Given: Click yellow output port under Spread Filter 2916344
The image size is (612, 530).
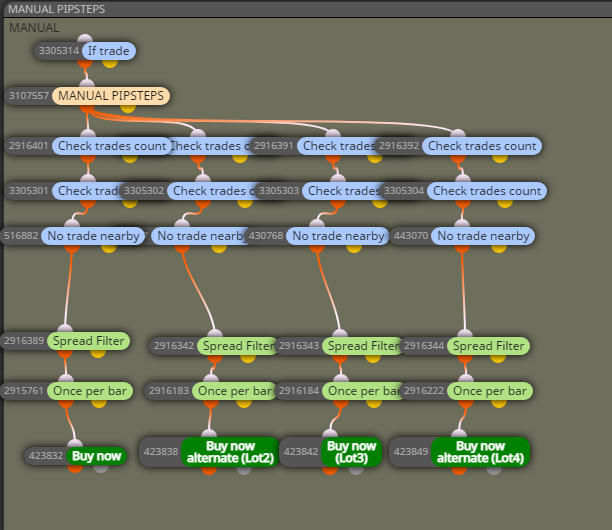Looking at the screenshot, I should [x=498, y=358].
